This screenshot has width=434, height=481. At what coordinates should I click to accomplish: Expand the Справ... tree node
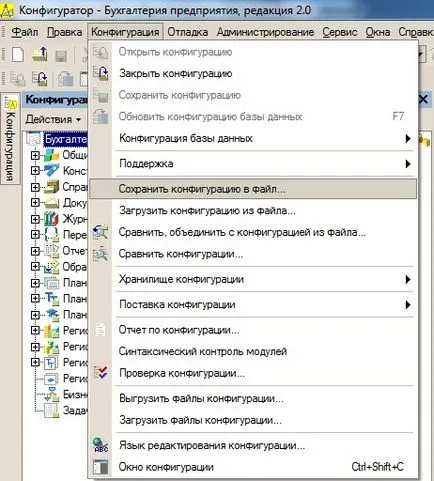click(x=35, y=187)
